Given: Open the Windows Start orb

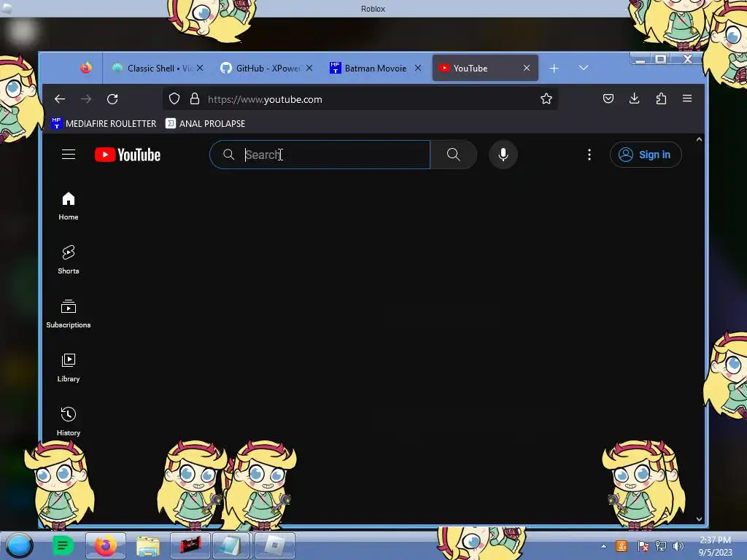Looking at the screenshot, I should click(20, 545).
